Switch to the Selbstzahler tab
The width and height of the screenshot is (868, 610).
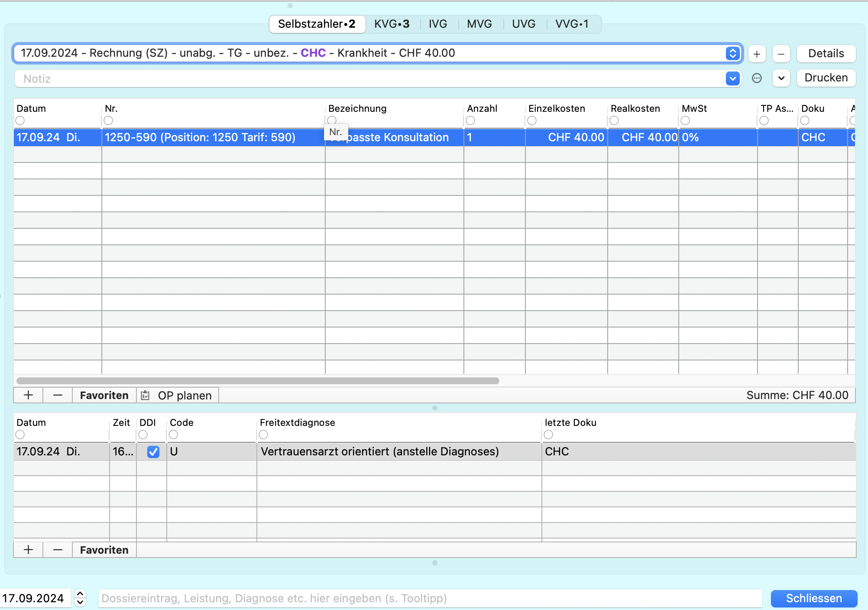[x=317, y=24]
